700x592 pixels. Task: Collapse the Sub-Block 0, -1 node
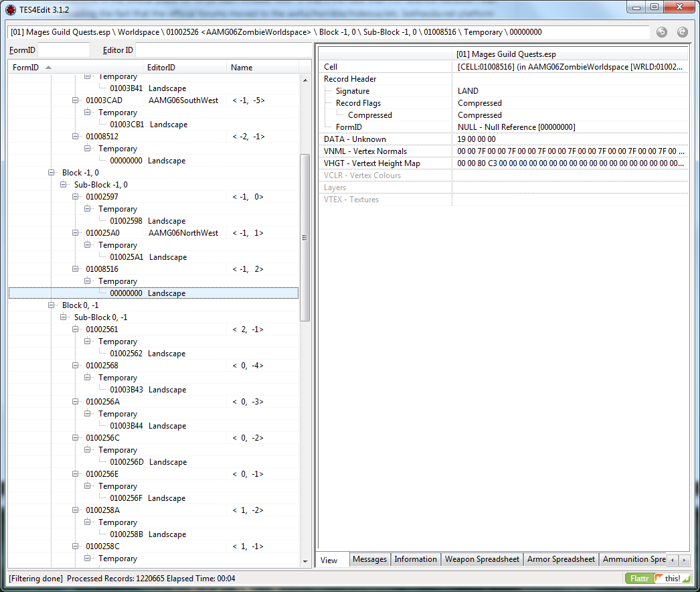tap(63, 317)
